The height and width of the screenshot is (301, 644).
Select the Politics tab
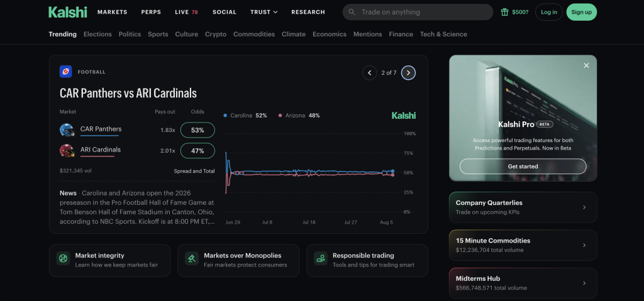click(x=130, y=34)
